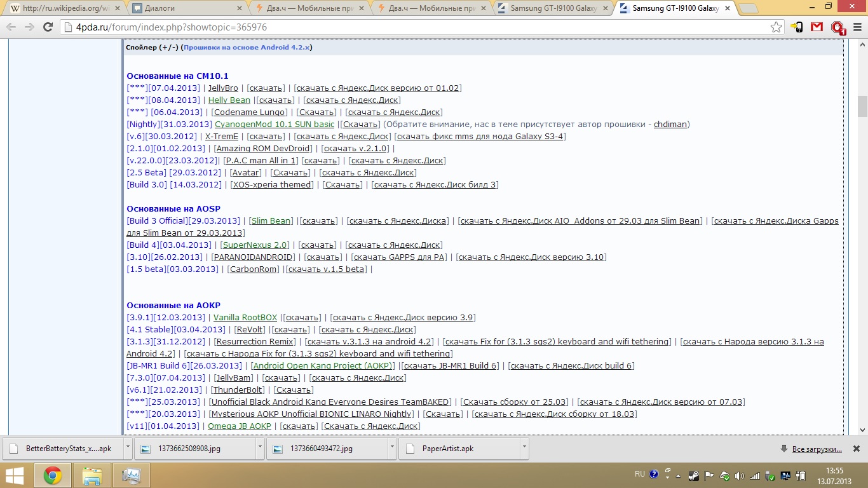Close the Диалоги tab
The width and height of the screenshot is (868, 488).
(239, 9)
